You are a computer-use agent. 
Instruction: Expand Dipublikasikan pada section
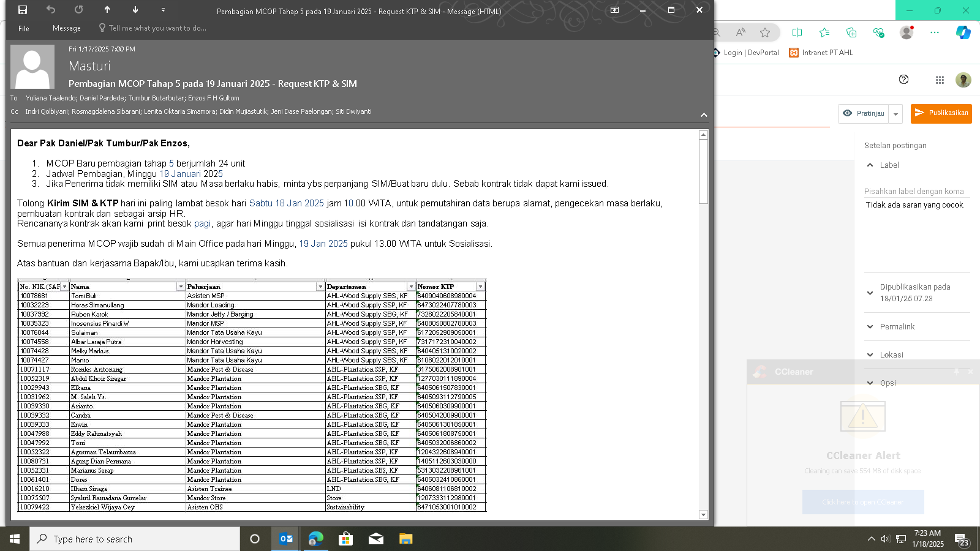point(870,293)
